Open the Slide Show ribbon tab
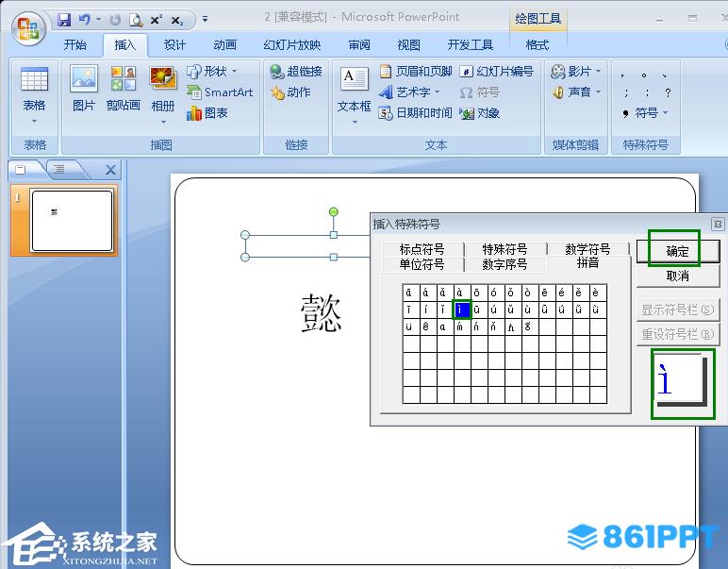The width and height of the screenshot is (728, 569). [x=291, y=45]
